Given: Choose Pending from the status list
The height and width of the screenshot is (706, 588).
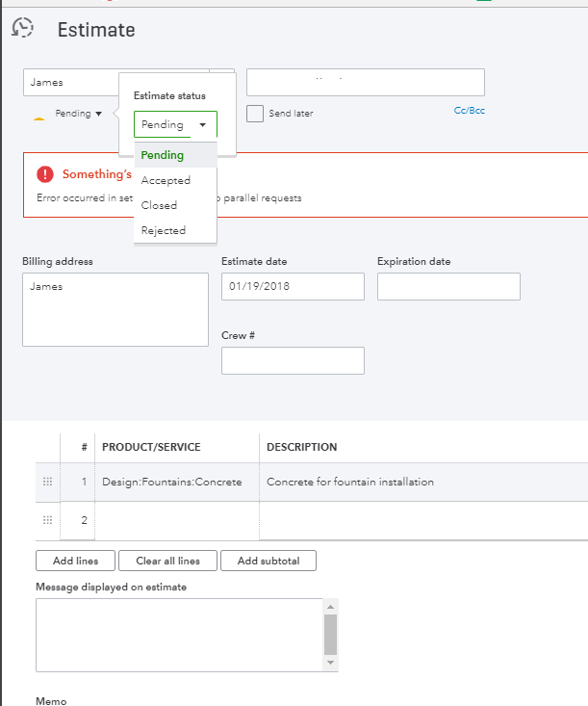Looking at the screenshot, I should coord(163,155).
